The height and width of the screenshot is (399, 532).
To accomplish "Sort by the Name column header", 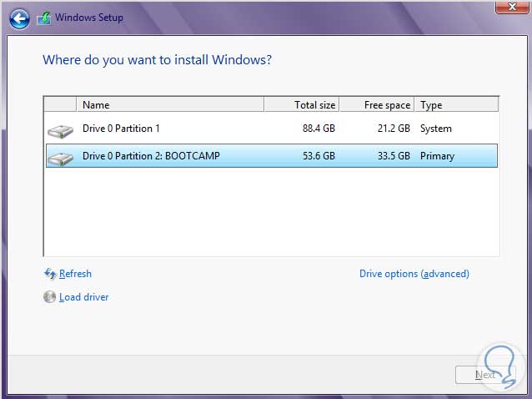I will coord(170,104).
